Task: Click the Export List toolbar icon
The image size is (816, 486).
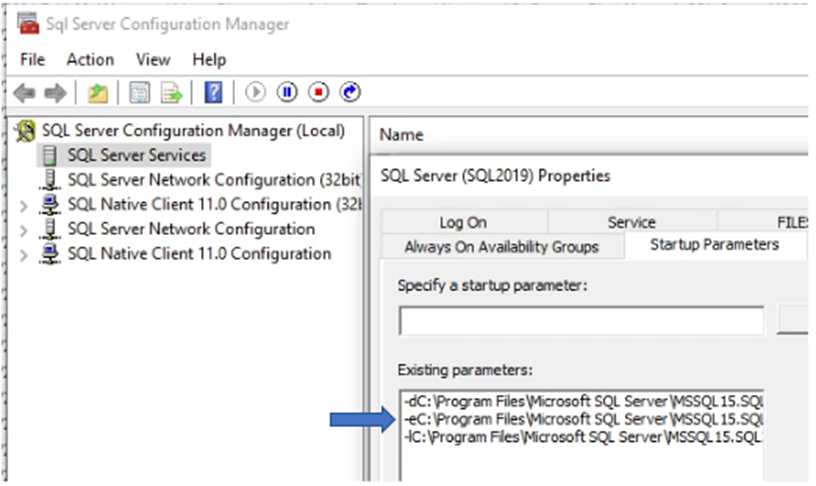Action: point(171,93)
